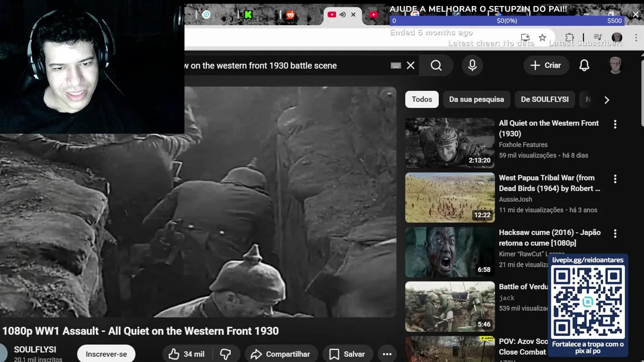Open YouTube notifications bell
The width and height of the screenshot is (644, 362).
(584, 65)
